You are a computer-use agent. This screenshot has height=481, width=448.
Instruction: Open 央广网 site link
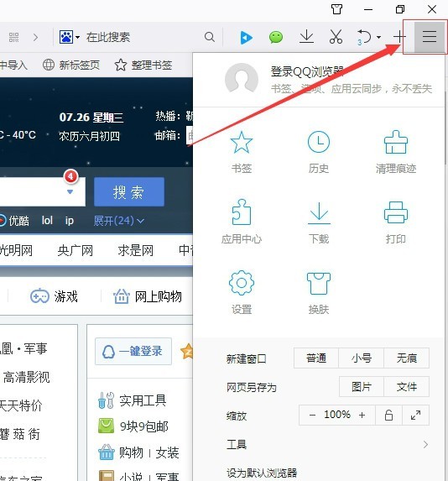tap(76, 251)
